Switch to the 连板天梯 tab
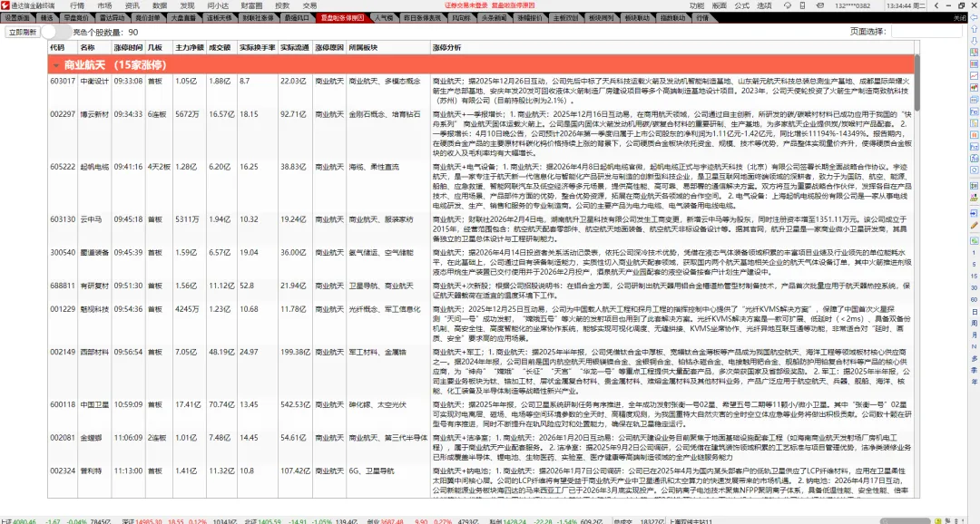The image size is (980, 524). coord(220,18)
